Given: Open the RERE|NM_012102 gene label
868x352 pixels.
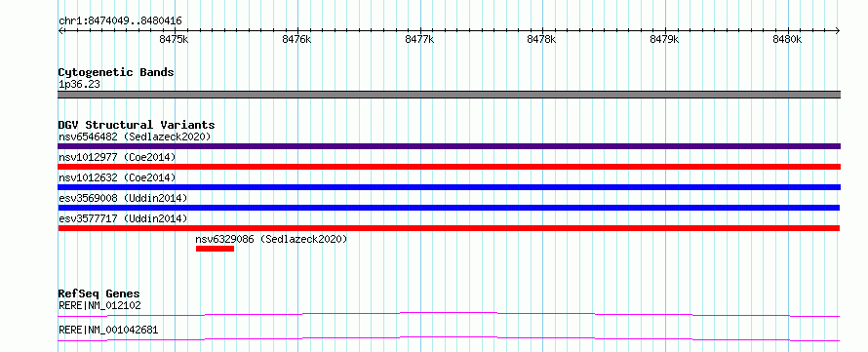Looking at the screenshot, I should pyautogui.click(x=99, y=305).
